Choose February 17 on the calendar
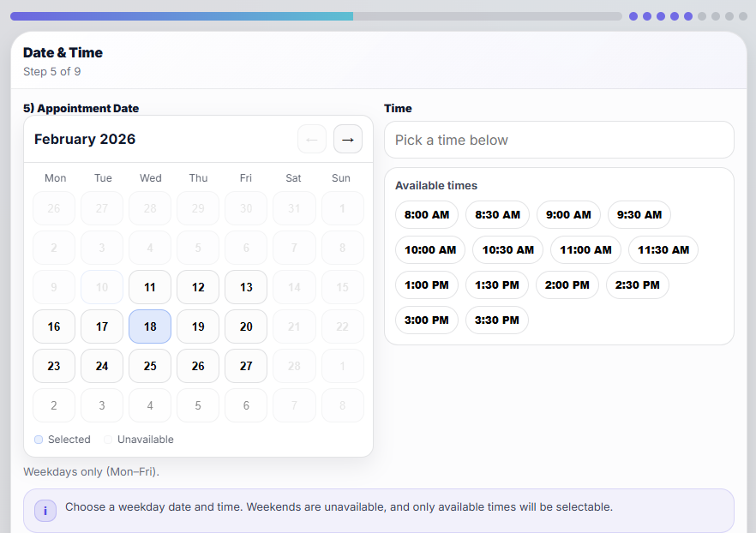Screen dimensions: 756x533 tap(102, 326)
